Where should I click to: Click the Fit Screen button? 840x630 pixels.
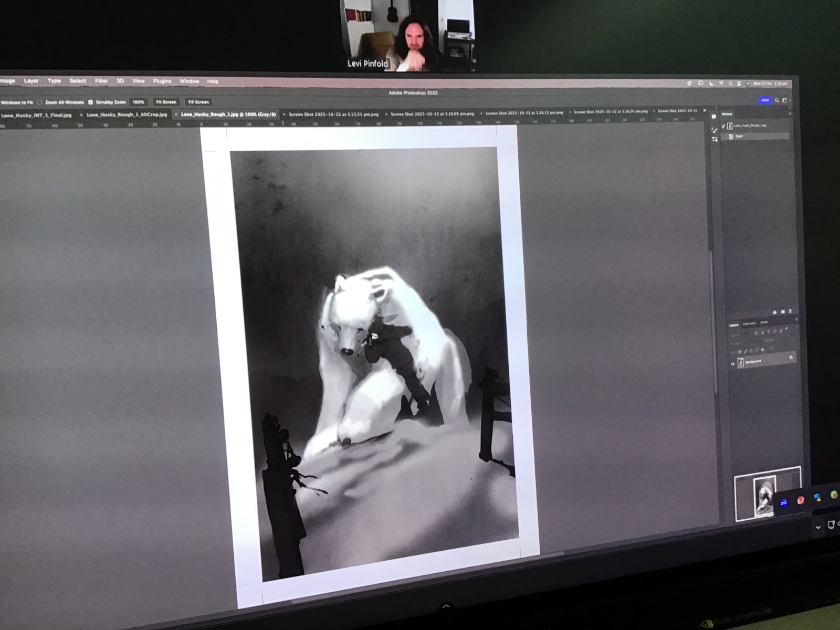pyautogui.click(x=166, y=102)
